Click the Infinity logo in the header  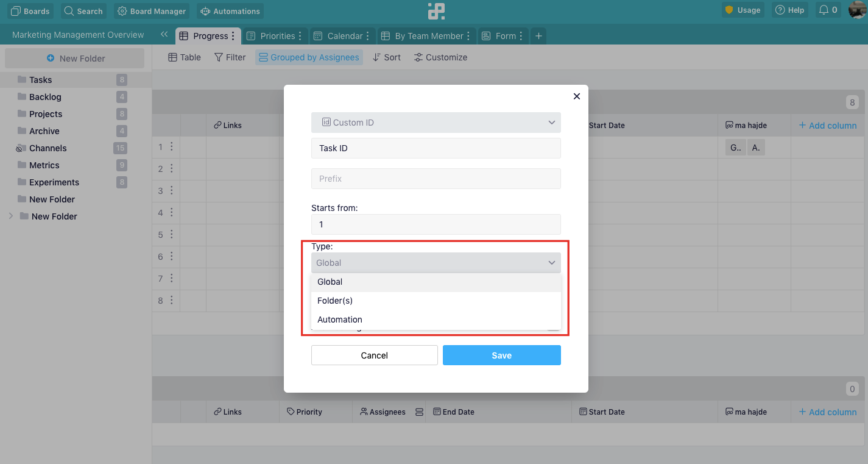point(436,11)
